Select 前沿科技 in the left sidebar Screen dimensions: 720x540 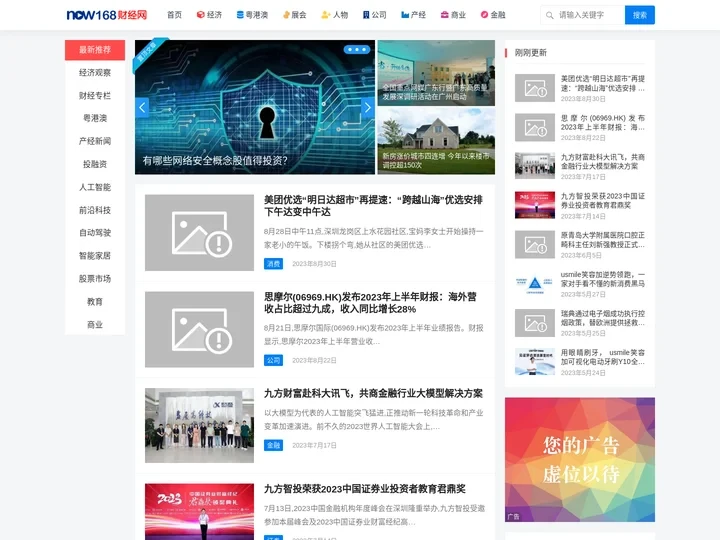point(95,210)
